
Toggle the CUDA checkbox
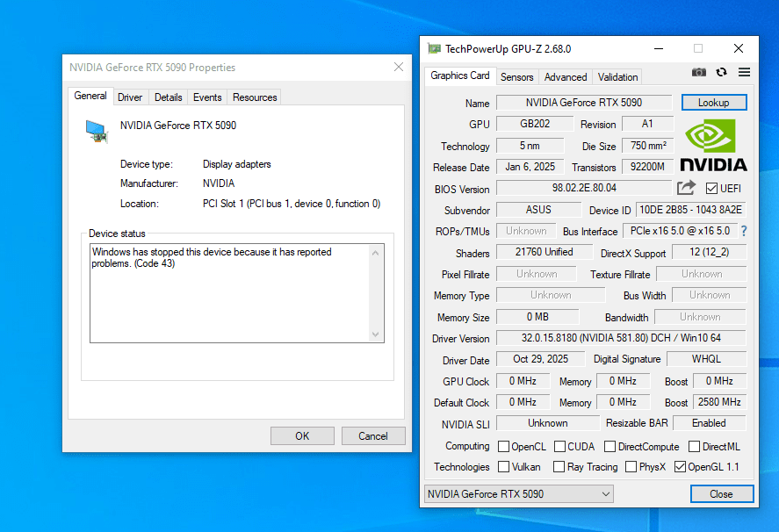tap(559, 447)
